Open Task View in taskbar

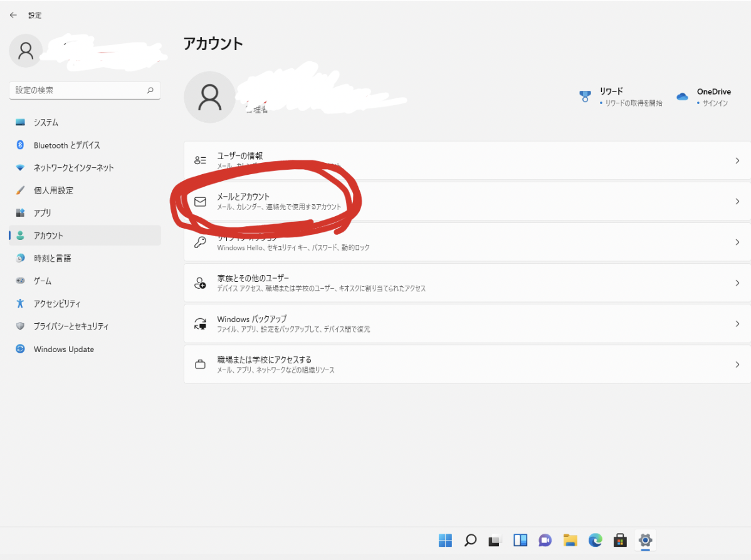pos(495,541)
